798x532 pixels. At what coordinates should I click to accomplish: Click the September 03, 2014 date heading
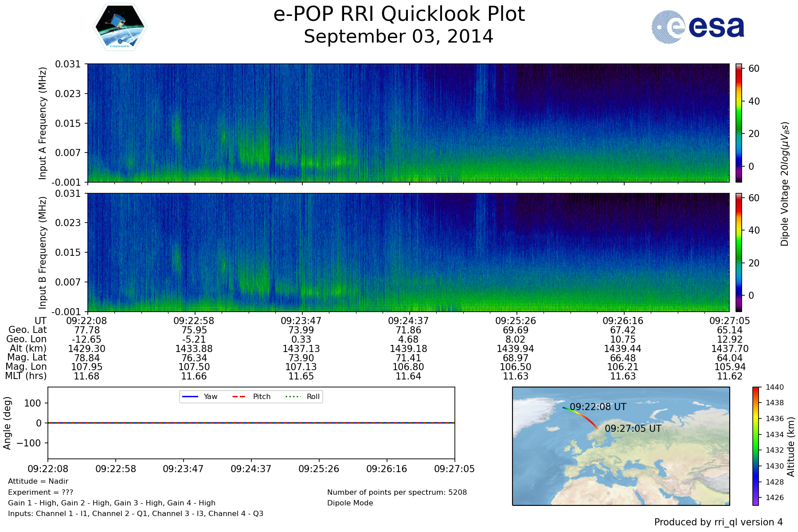point(399,36)
